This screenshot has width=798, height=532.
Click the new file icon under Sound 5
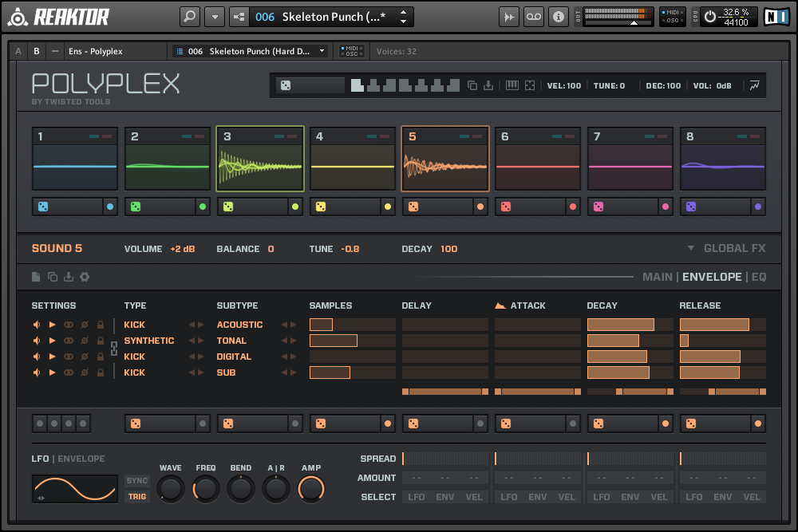point(36,277)
